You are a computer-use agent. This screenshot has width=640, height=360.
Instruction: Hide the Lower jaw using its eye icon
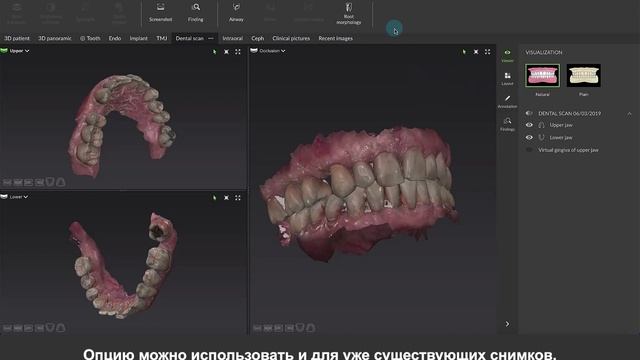[x=529, y=138]
